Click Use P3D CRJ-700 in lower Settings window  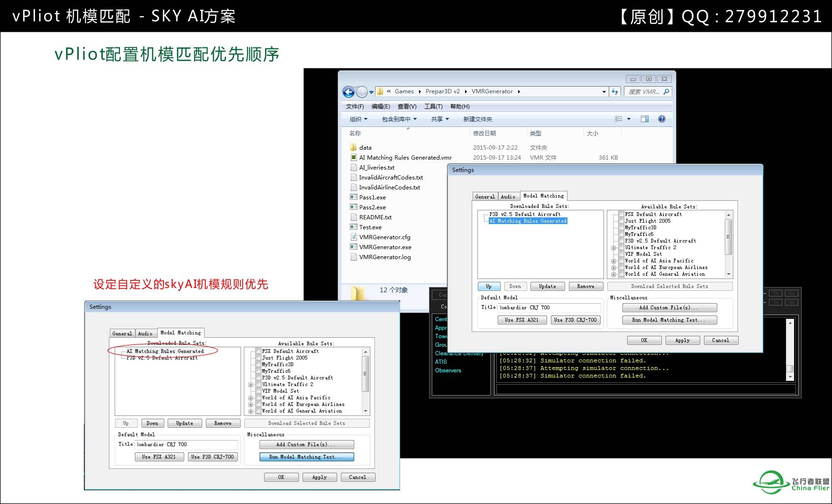tap(212, 457)
